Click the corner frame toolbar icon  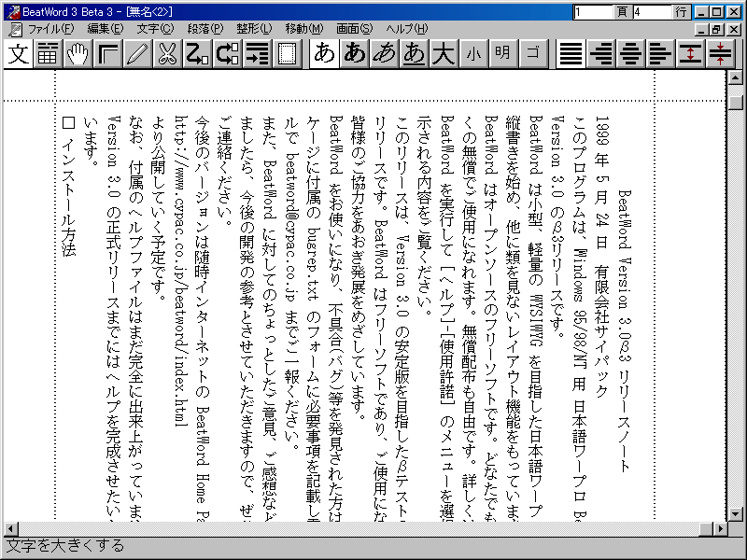click(x=107, y=53)
